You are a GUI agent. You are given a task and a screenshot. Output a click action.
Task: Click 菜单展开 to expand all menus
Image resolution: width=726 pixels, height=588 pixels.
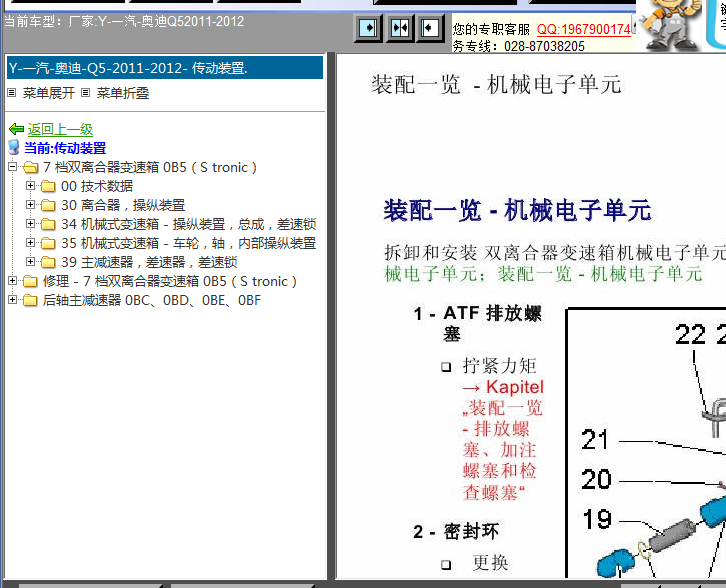coord(49,93)
